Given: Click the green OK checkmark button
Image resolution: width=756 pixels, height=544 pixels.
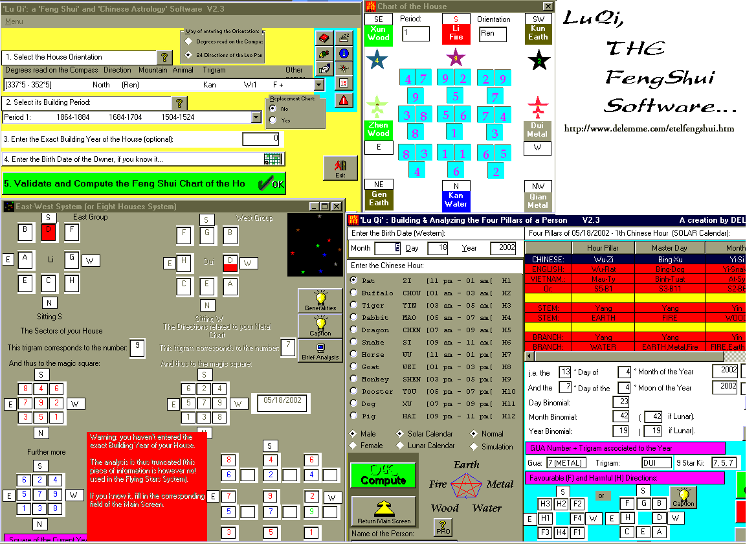Looking at the screenshot, I should [x=271, y=184].
